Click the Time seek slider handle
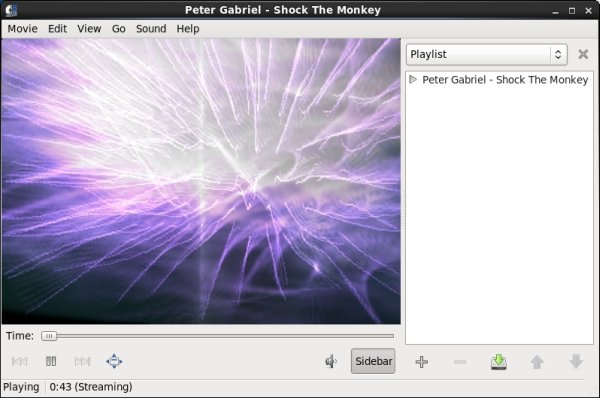 coord(49,336)
